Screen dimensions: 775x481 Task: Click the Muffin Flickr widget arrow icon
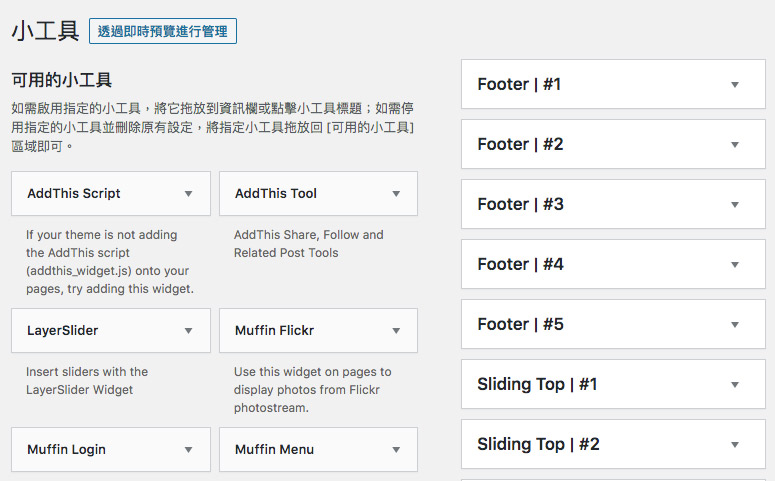pyautogui.click(x=396, y=330)
